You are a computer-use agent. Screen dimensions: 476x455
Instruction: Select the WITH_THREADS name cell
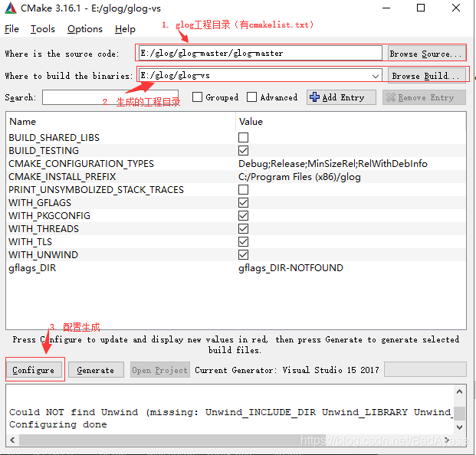tap(44, 229)
